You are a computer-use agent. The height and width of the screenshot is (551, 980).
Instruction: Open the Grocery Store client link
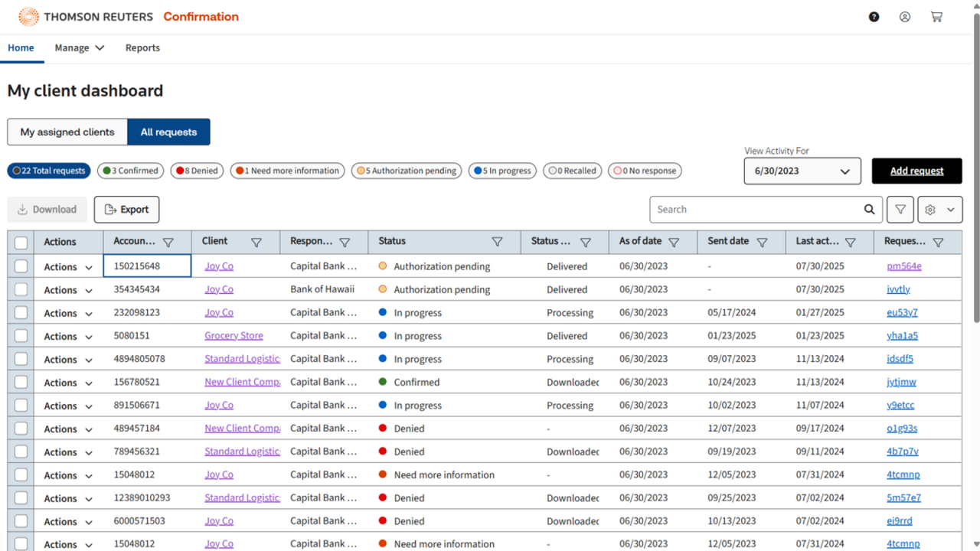[234, 336]
